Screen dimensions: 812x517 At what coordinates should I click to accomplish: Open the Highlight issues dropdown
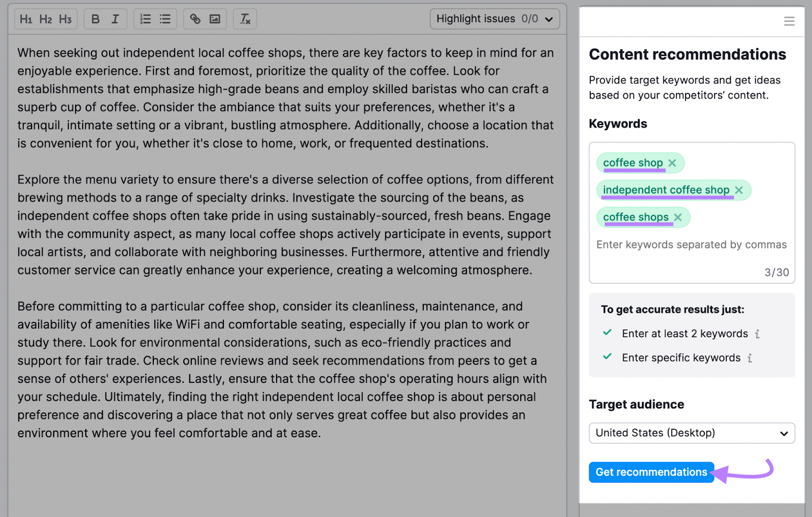pos(494,19)
